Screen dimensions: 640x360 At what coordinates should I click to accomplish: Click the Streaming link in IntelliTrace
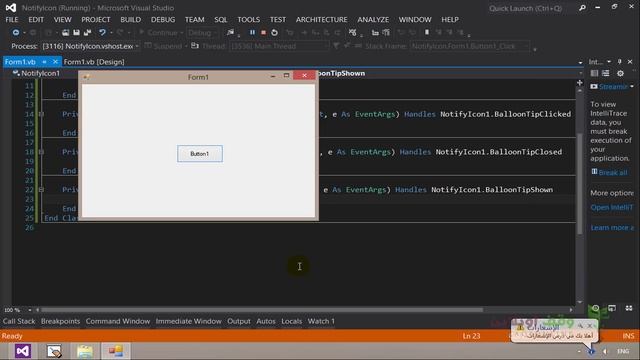(x=613, y=87)
